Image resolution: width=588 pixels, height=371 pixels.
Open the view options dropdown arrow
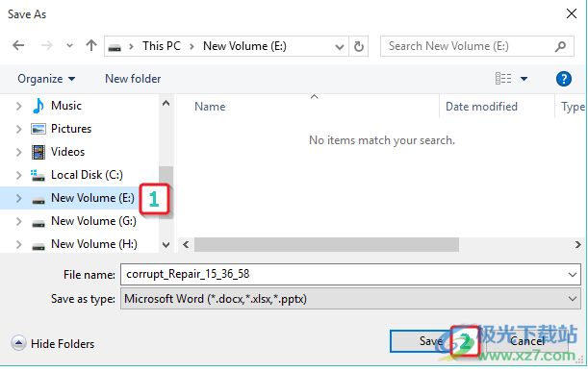pyautogui.click(x=524, y=79)
